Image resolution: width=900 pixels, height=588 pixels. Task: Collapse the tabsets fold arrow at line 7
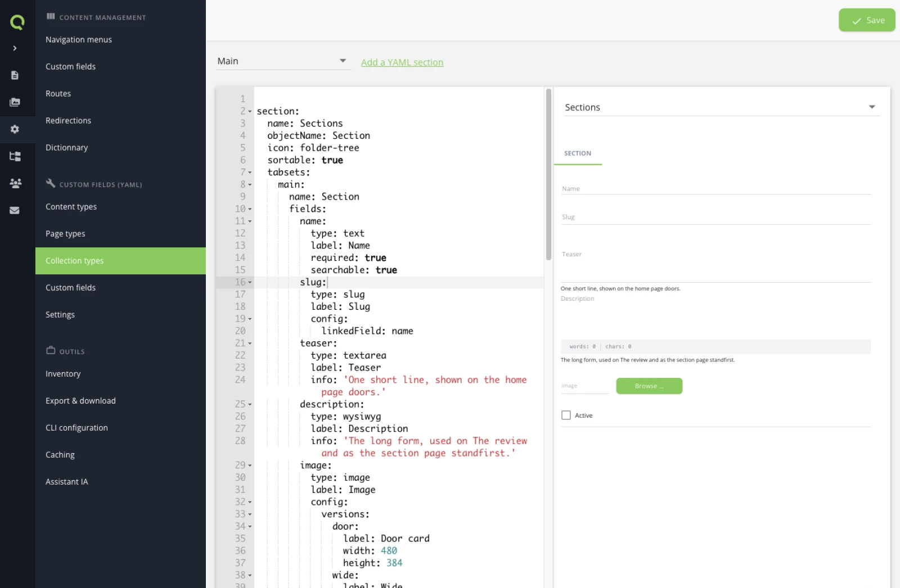250,173
